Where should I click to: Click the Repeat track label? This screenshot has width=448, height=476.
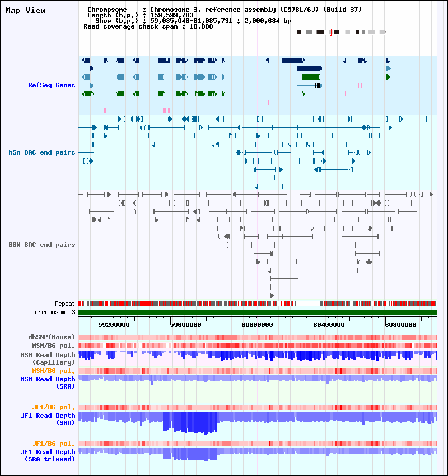pos(65,304)
